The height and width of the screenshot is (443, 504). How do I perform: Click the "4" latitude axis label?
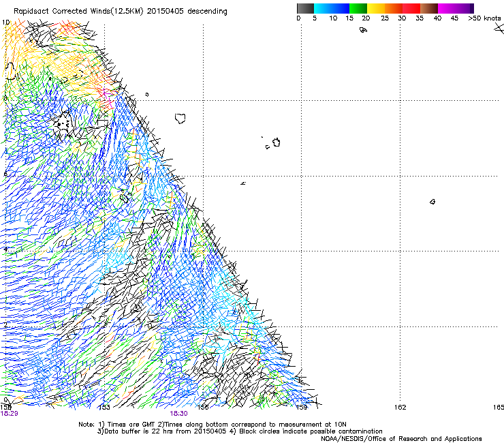coord(5,249)
